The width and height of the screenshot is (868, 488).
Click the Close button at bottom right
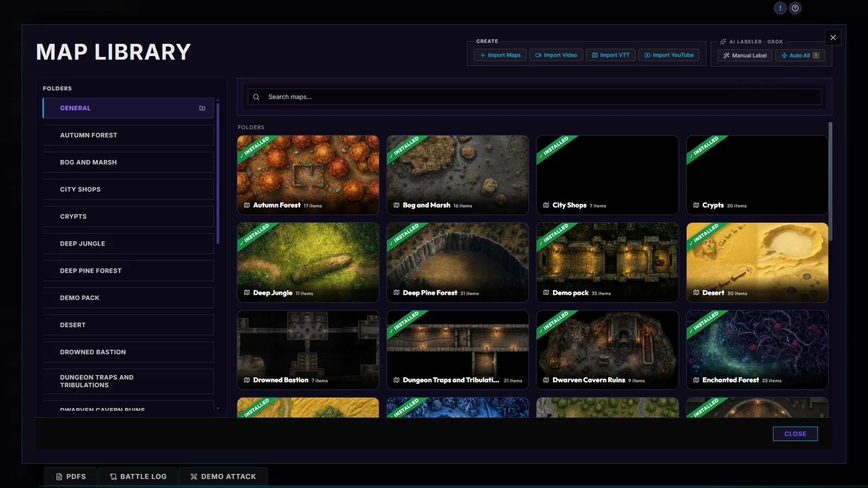click(x=795, y=434)
